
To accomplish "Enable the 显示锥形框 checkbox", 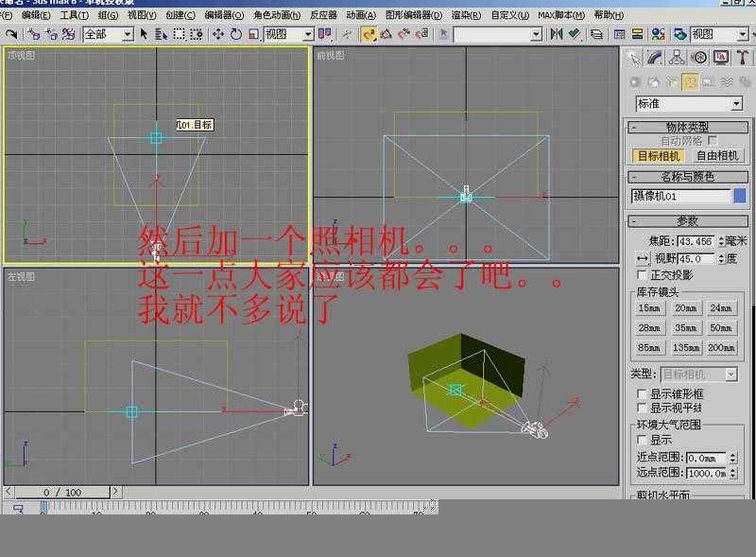I will (642, 393).
